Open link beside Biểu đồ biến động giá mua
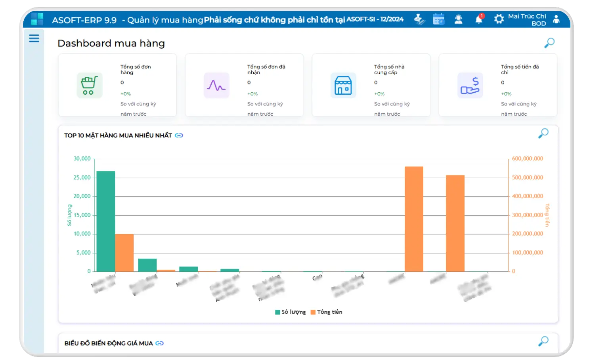This screenshot has height=364, width=589. pos(160,343)
